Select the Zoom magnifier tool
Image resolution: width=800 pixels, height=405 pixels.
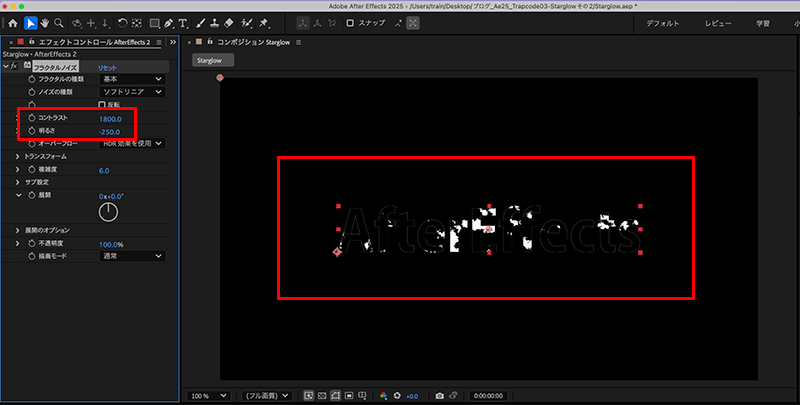click(59, 23)
